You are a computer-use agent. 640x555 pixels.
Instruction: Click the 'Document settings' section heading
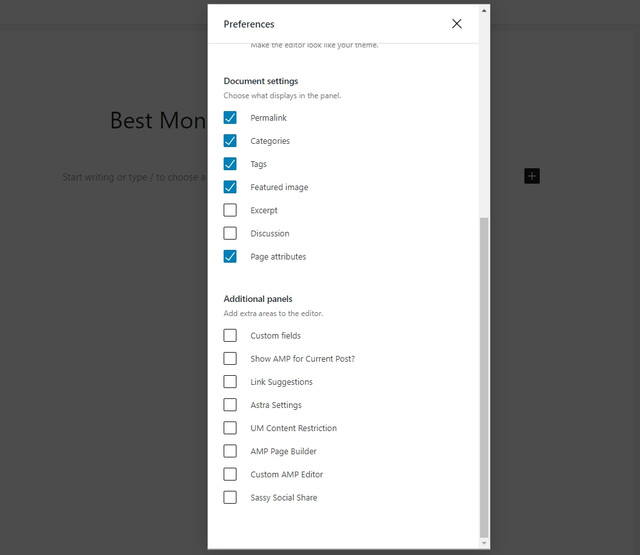261,81
